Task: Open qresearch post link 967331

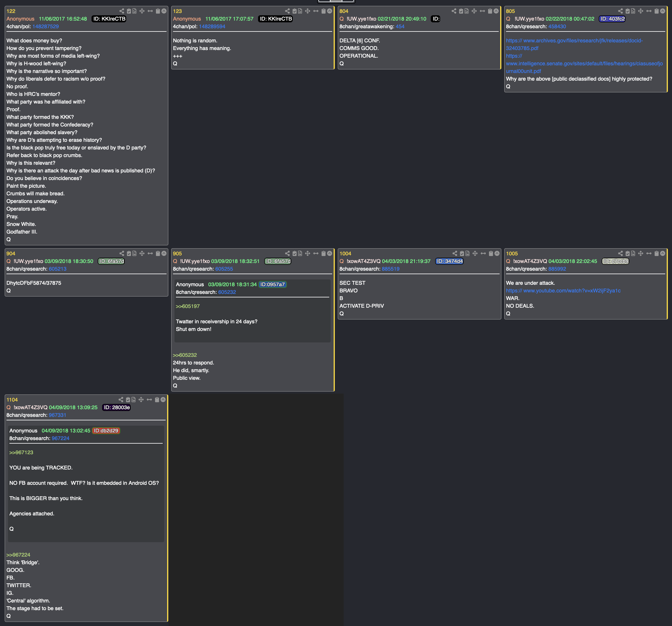Action: pos(57,415)
